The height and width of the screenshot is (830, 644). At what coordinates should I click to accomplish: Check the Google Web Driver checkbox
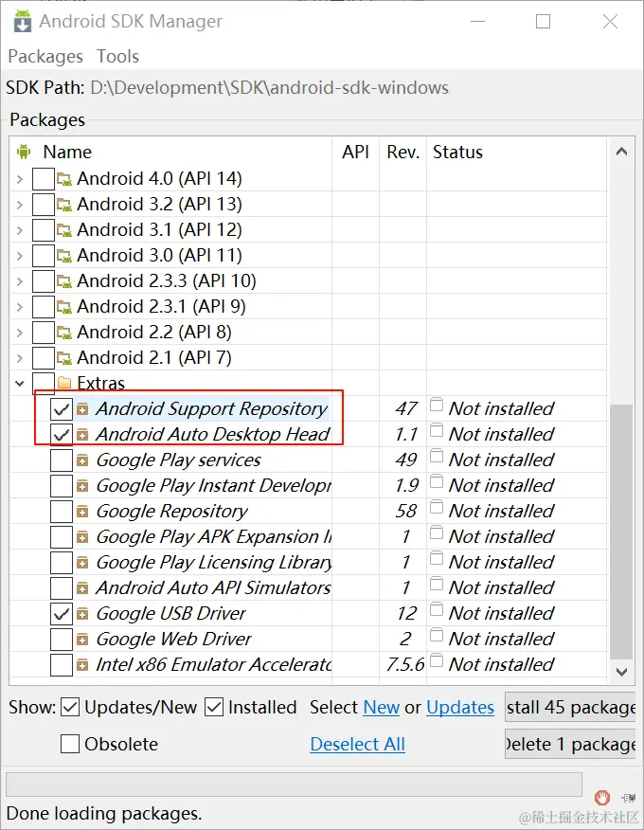[62, 640]
